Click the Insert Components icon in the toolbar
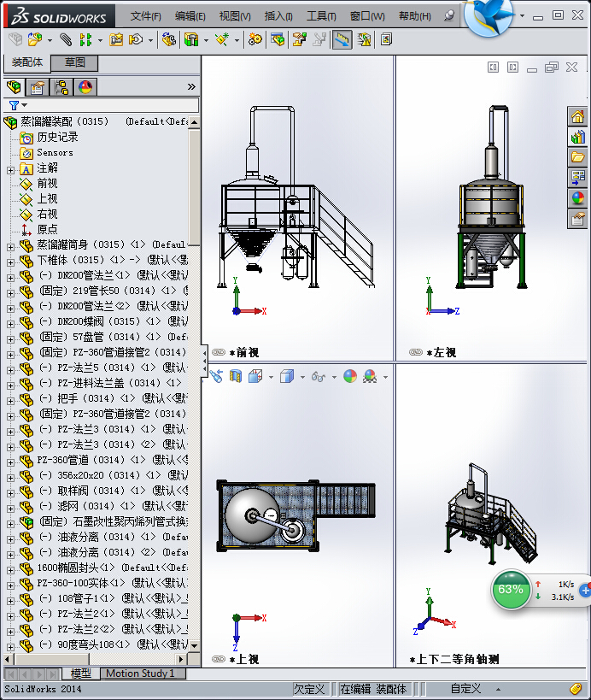Viewport: 591px width, 700px height. click(34, 39)
